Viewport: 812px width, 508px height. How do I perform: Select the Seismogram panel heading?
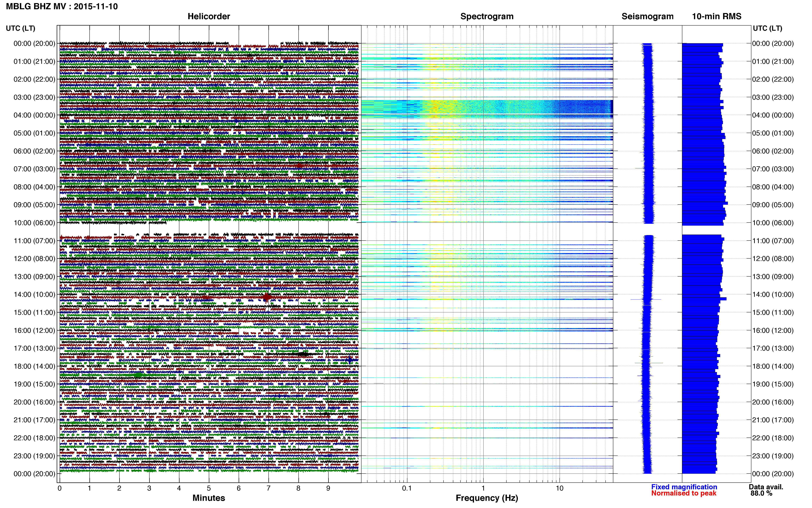647,16
